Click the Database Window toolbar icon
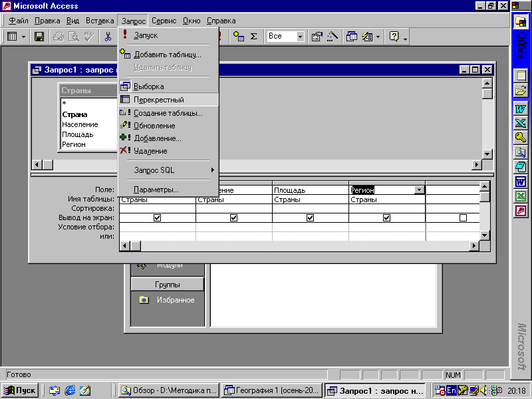This screenshot has height=399, width=532. point(352,37)
